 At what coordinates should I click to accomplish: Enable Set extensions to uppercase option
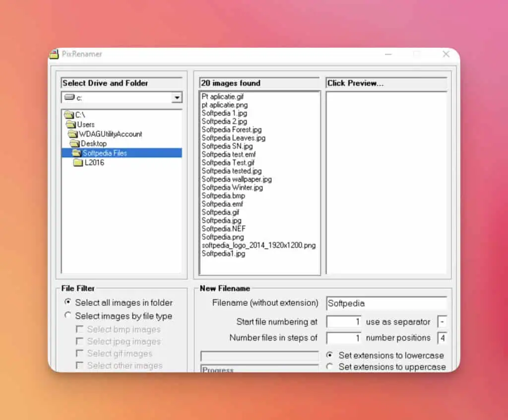pyautogui.click(x=329, y=367)
